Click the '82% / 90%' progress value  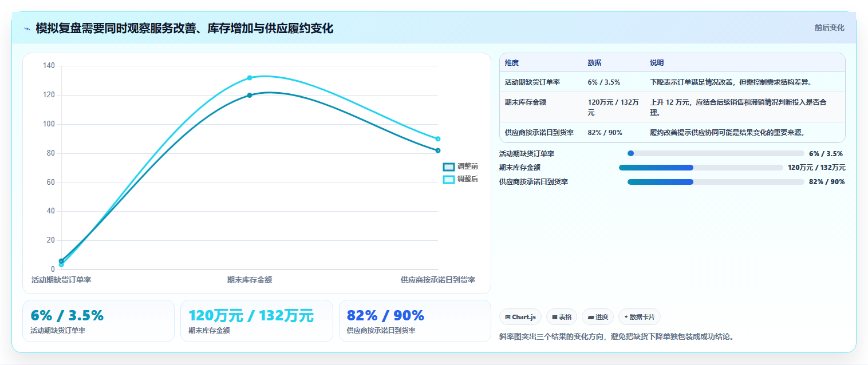pyautogui.click(x=827, y=182)
